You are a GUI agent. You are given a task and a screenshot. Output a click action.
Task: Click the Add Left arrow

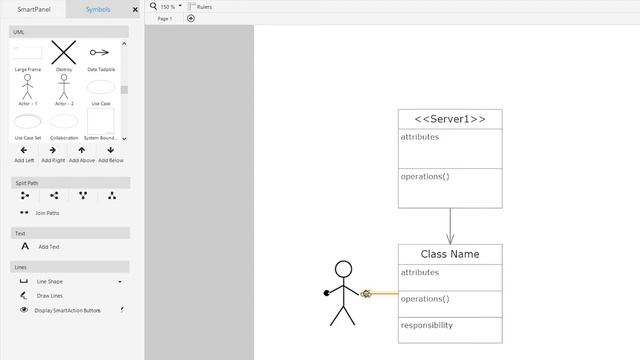pyautogui.click(x=24, y=150)
